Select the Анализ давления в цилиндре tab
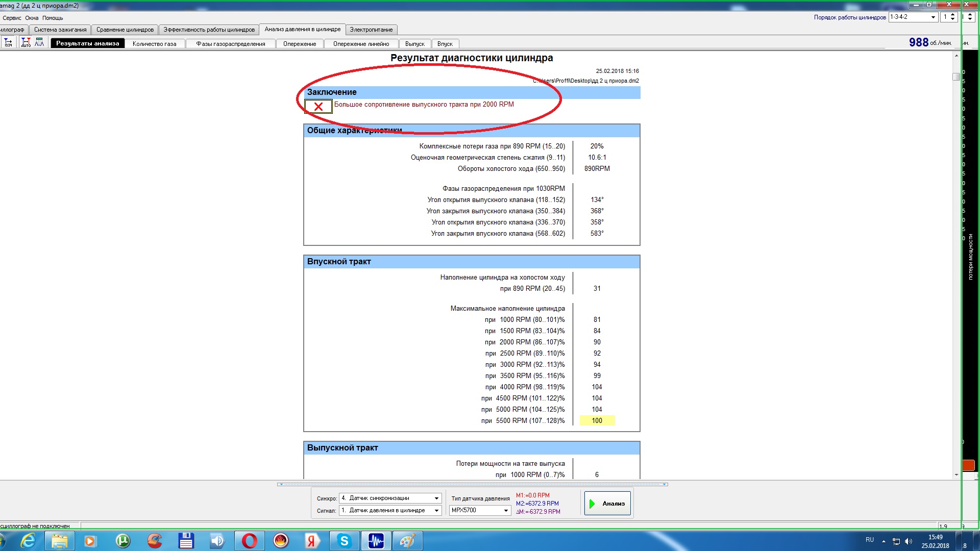Screen dimensions: 980x551 (303, 29)
